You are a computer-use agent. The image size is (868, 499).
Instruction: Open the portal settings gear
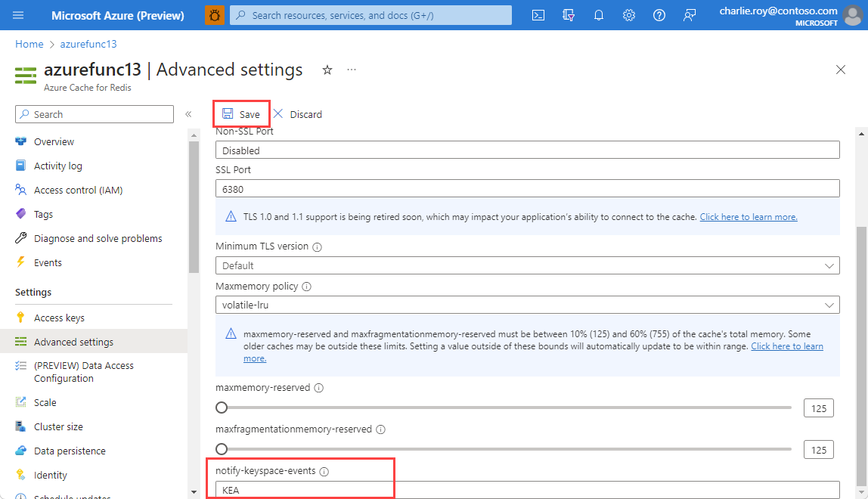629,15
